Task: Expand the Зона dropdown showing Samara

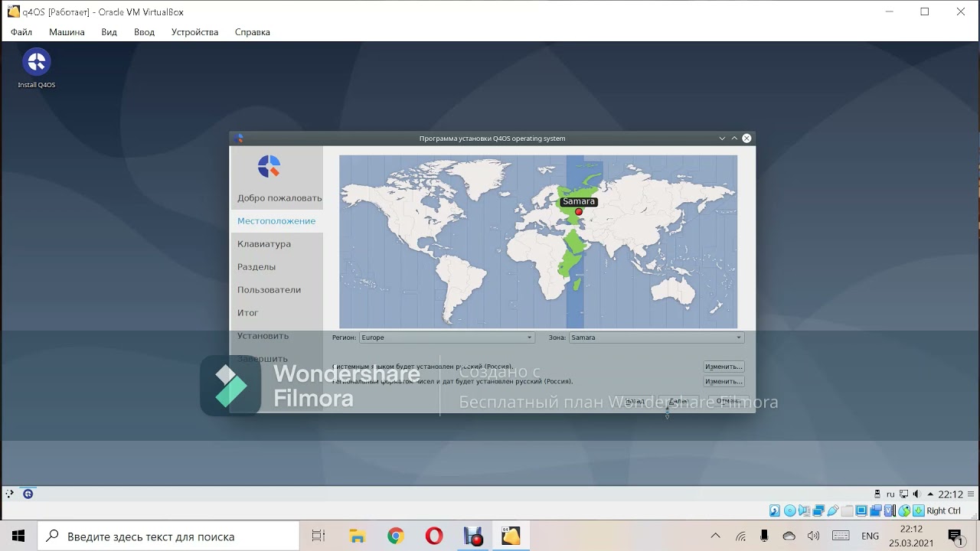Action: pos(656,337)
